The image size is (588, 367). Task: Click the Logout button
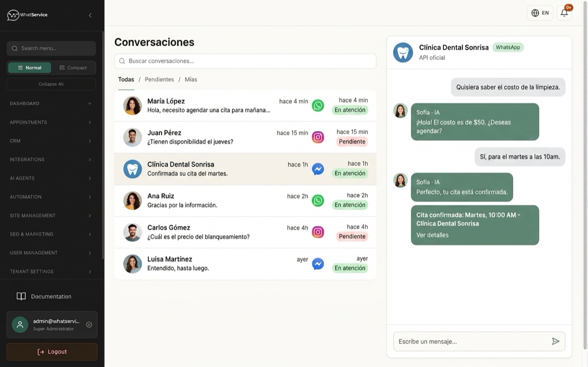[52, 351]
